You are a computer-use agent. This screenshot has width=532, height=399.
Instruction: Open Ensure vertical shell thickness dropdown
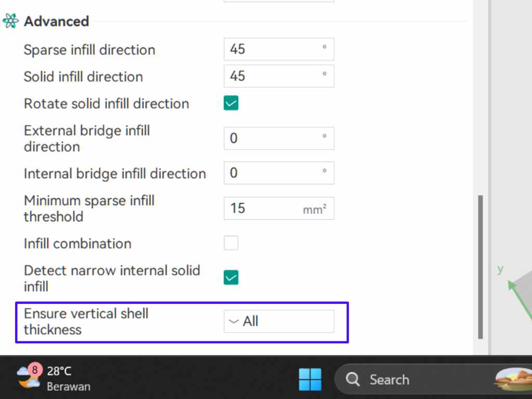pyautogui.click(x=279, y=322)
